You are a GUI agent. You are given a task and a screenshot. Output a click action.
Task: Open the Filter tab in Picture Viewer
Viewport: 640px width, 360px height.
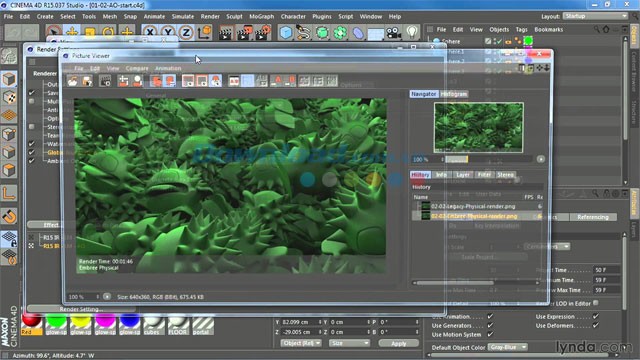pyautogui.click(x=484, y=175)
